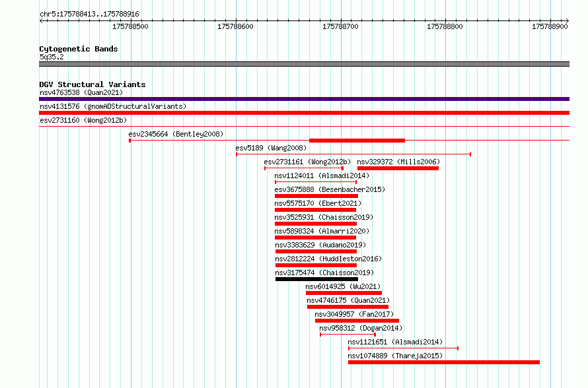This screenshot has width=588, height=388.
Task: Select nsv3525931 (Chaisson2019) label
Action: click(x=324, y=217)
